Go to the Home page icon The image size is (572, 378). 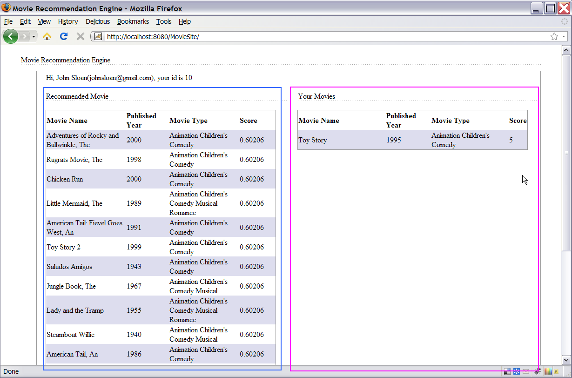pos(47,36)
